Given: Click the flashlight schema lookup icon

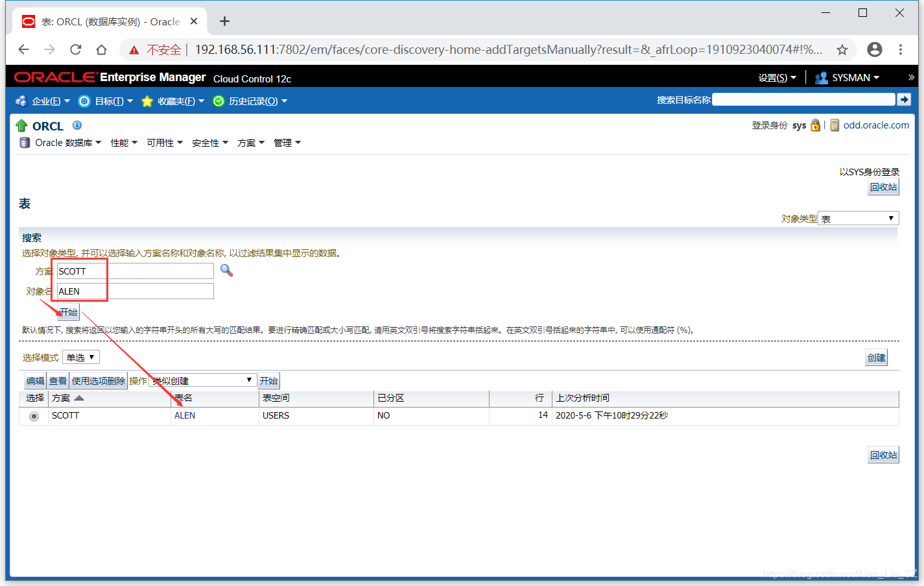Looking at the screenshot, I should pyautogui.click(x=226, y=271).
